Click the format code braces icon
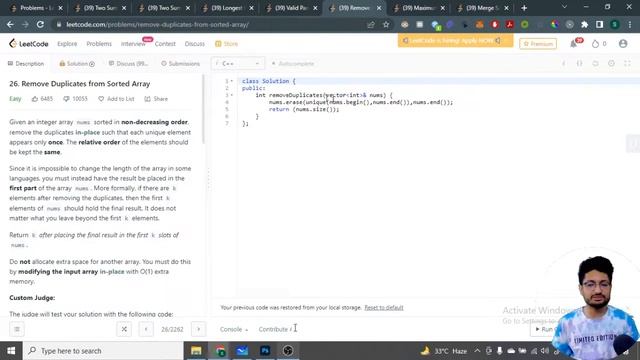 579,64
